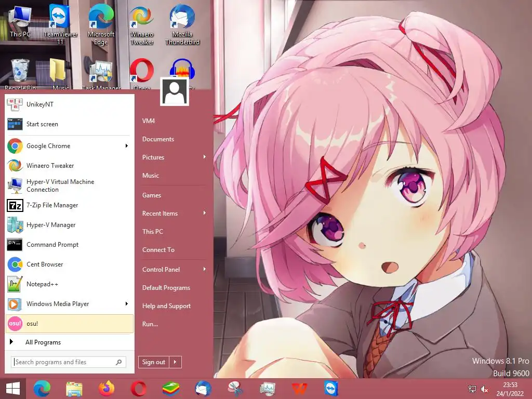
Task: Open TeamViewer from taskbar
Action: pos(331,389)
